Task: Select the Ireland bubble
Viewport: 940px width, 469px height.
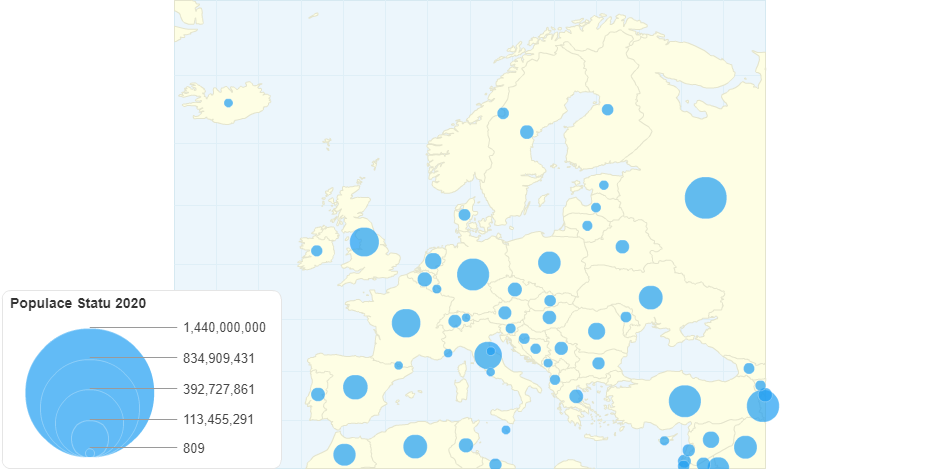Action: (317, 251)
